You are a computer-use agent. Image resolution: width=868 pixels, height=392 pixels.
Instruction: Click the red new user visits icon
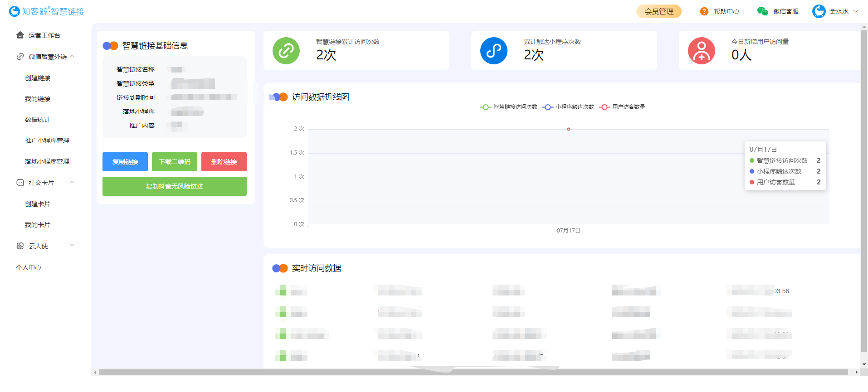pyautogui.click(x=702, y=51)
